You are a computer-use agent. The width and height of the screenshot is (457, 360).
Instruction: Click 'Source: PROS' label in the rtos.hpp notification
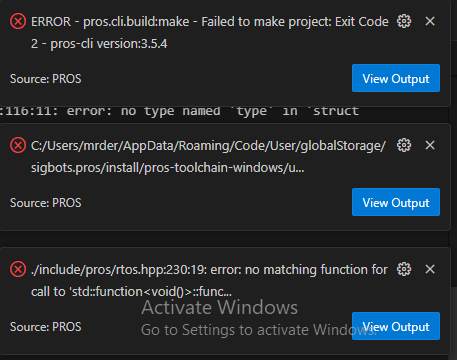(46, 327)
